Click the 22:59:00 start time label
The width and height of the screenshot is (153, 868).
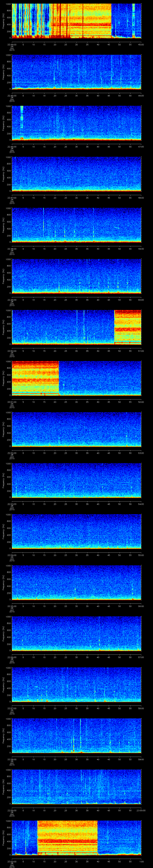[12, 810]
